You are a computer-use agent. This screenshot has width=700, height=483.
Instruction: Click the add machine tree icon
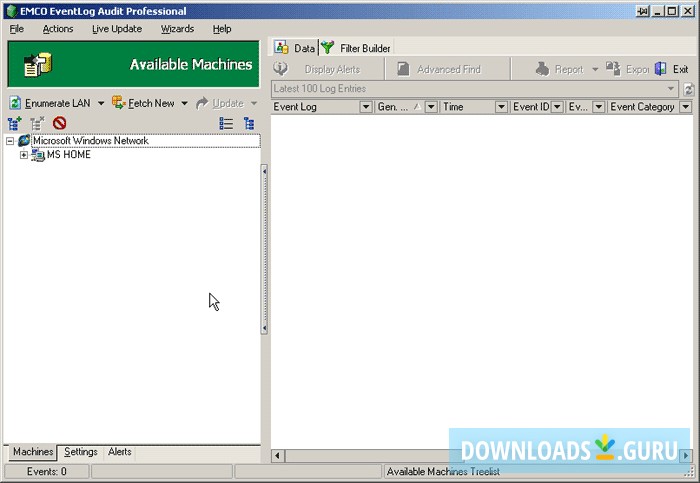click(15, 123)
